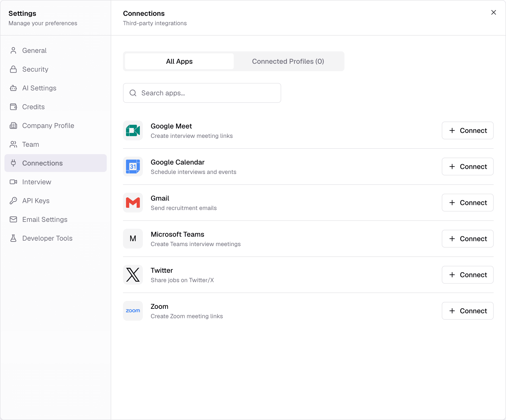This screenshot has width=506, height=420.
Task: Go to API Keys section
Action: coord(56,201)
